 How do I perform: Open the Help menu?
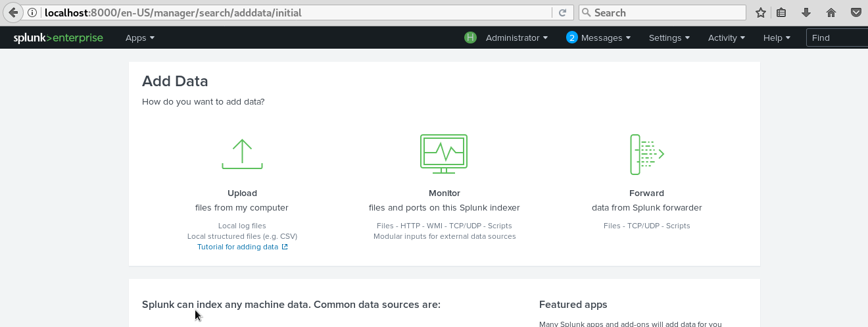point(777,38)
